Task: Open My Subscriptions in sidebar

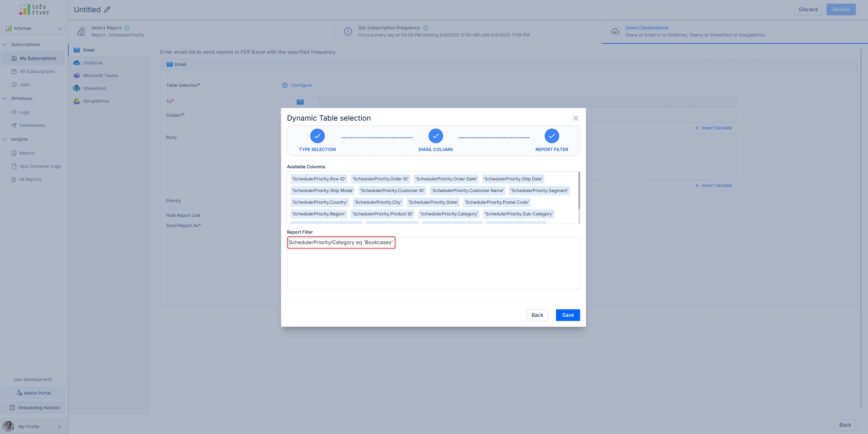Action: click(x=38, y=58)
